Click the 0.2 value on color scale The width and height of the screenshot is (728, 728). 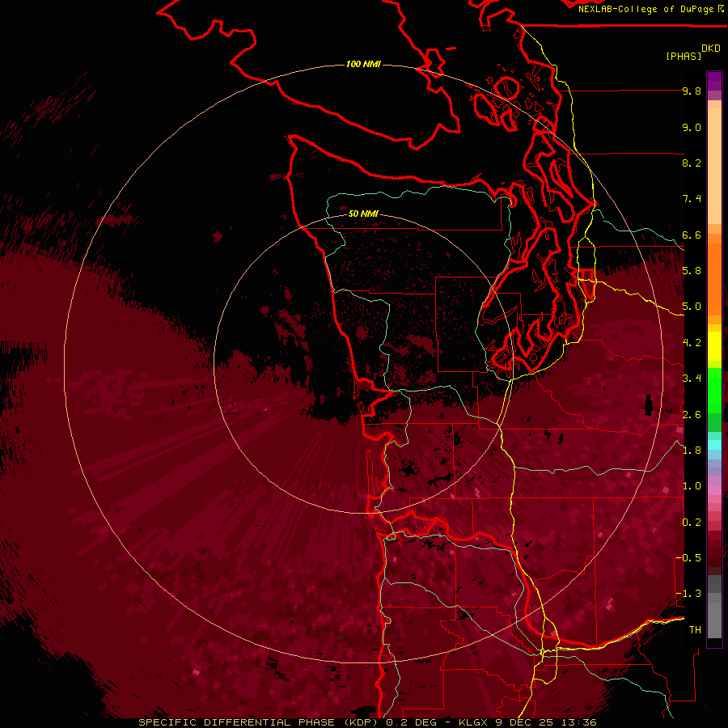click(692, 523)
